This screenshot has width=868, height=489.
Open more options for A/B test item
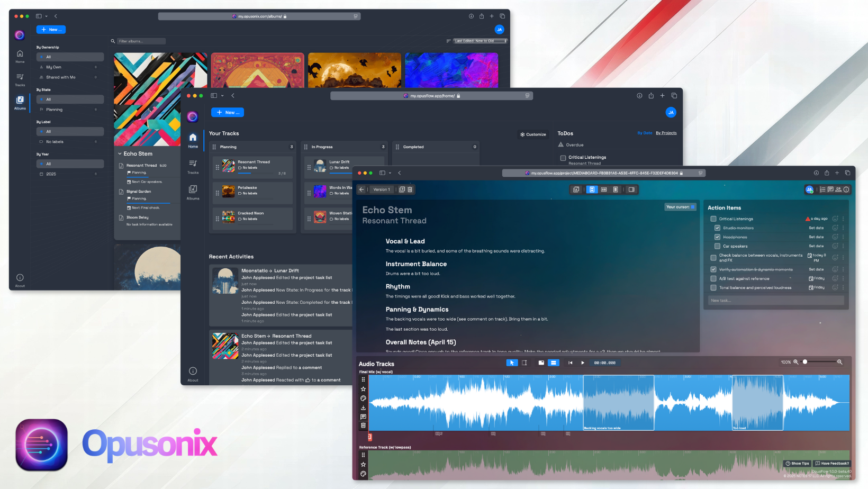pyautogui.click(x=843, y=278)
